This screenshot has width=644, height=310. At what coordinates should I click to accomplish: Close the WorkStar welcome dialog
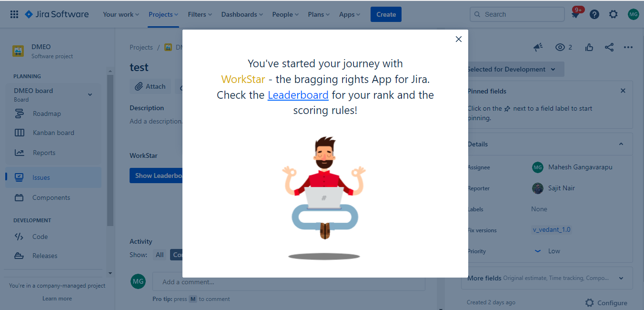pos(459,39)
